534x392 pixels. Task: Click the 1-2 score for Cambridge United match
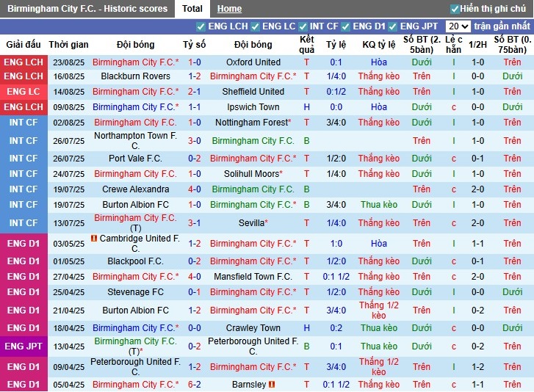pyautogui.click(x=195, y=244)
